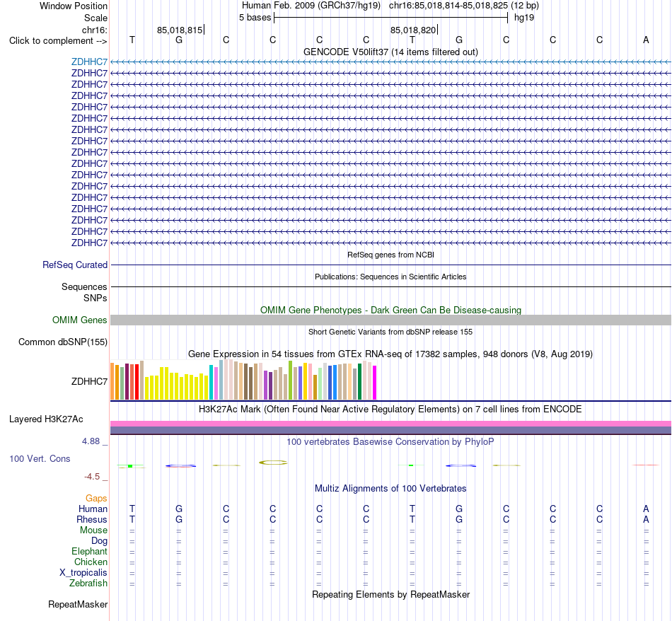Select the Mouse species row label
The width and height of the screenshot is (672, 621).
[93, 530]
